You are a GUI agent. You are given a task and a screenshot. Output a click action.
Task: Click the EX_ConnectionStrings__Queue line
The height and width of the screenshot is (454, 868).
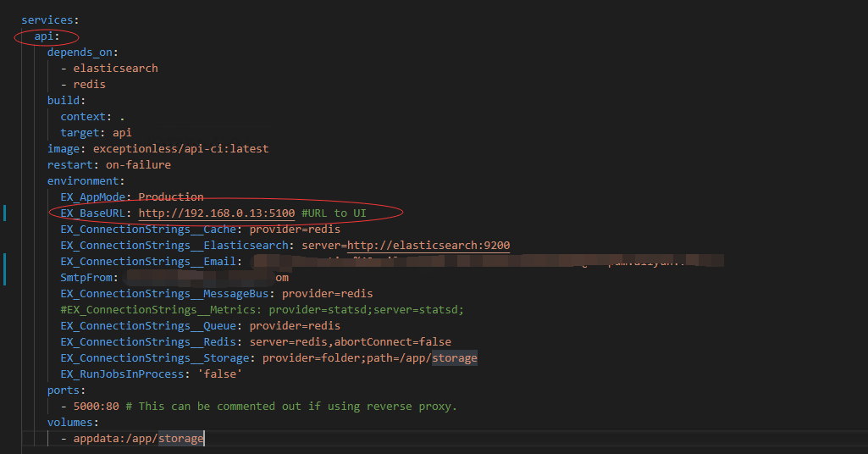[201, 325]
